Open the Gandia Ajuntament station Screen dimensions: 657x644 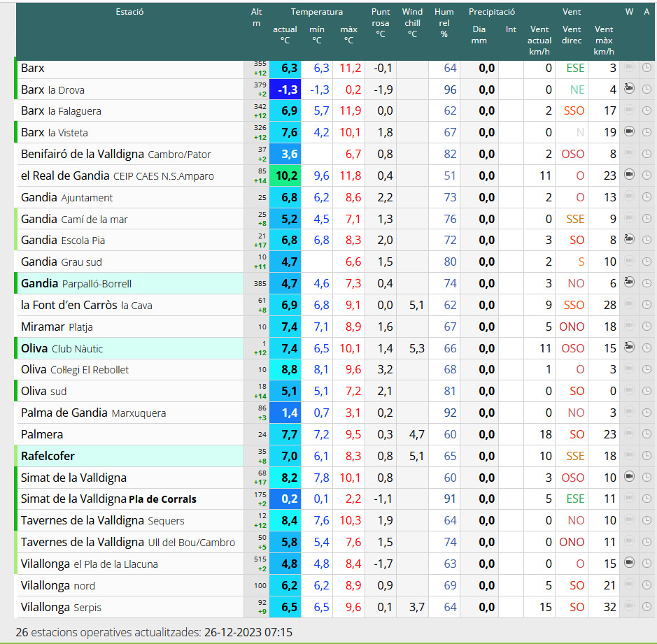pyautogui.click(x=66, y=197)
